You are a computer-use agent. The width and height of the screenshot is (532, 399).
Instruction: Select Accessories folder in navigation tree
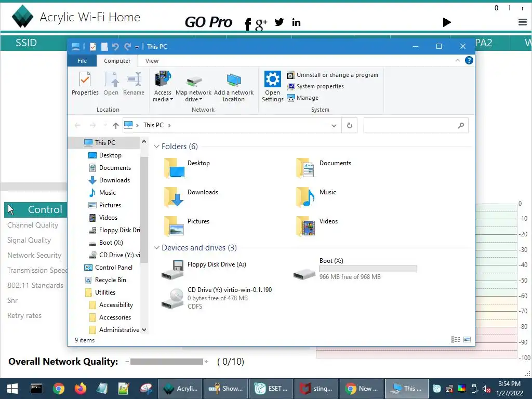(x=115, y=317)
